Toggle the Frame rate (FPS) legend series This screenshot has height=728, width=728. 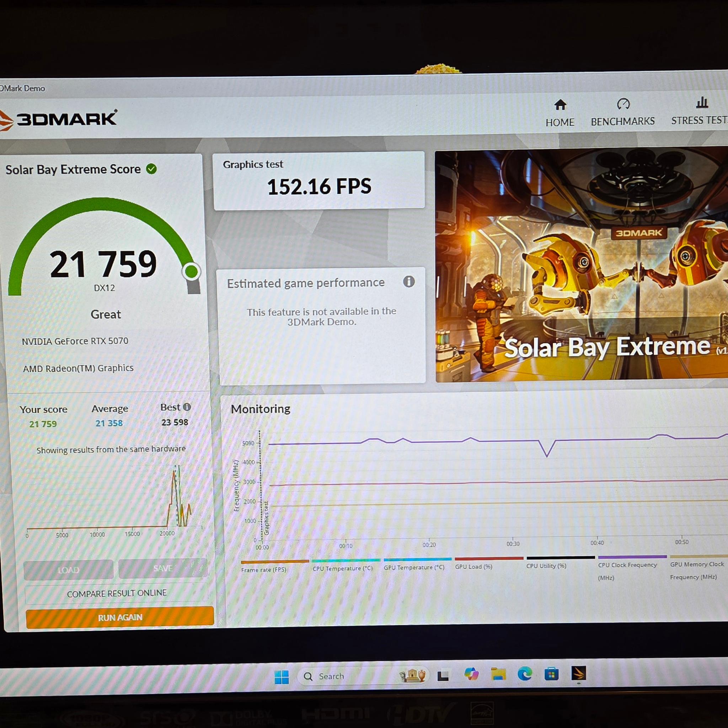[x=264, y=569]
